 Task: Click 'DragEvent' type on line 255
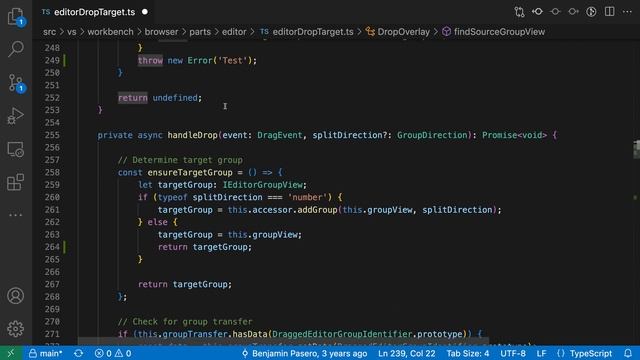coord(280,135)
